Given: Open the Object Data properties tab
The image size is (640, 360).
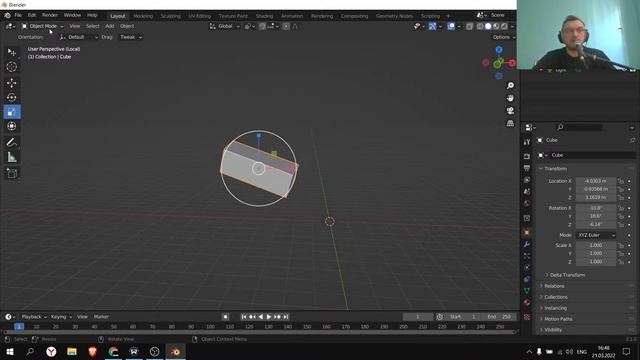Looking at the screenshot, I should (527, 291).
